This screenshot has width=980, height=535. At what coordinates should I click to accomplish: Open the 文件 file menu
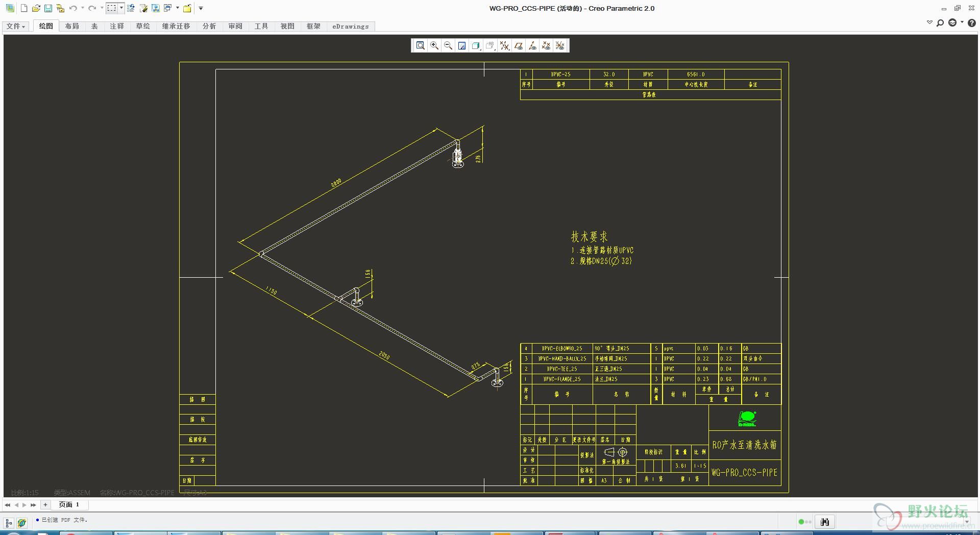pos(16,26)
